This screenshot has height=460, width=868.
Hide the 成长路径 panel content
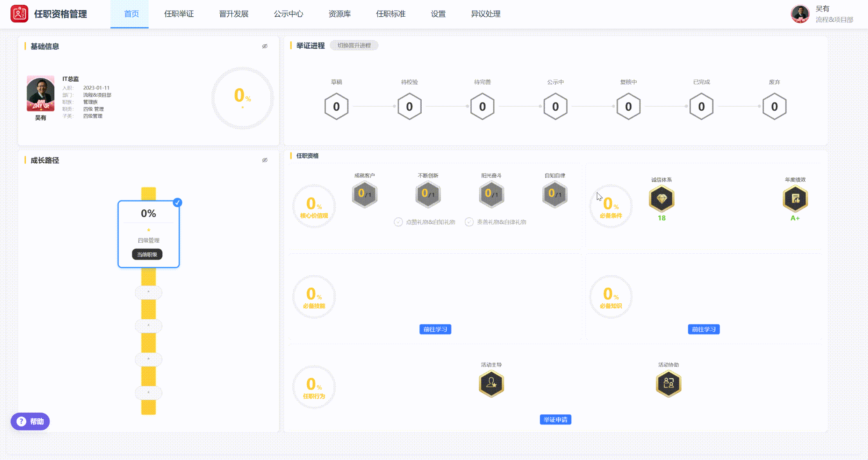[265, 160]
